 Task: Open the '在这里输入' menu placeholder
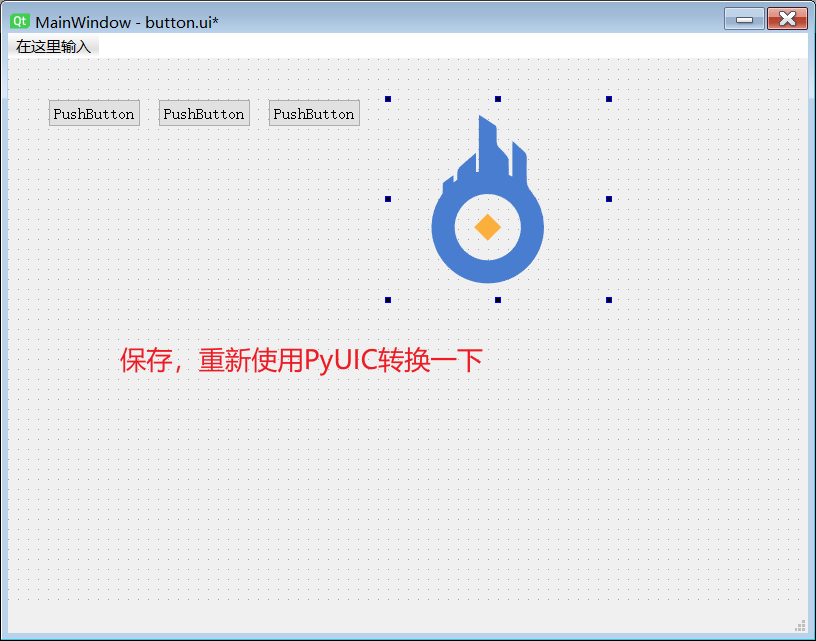54,47
